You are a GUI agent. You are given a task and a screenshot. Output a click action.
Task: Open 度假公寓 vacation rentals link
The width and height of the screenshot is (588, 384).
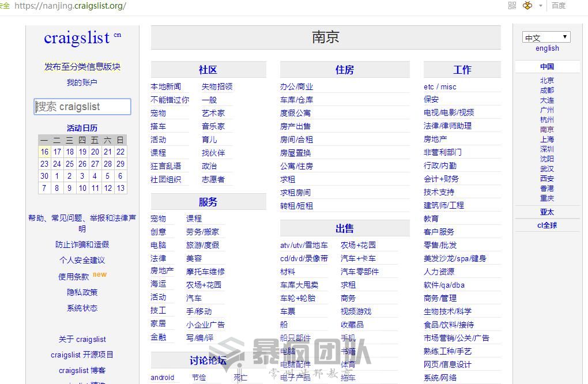tap(296, 113)
